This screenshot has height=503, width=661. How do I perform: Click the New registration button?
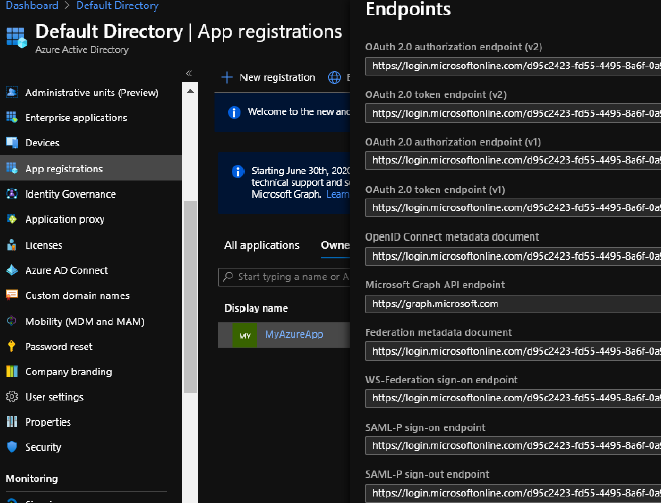pos(268,77)
